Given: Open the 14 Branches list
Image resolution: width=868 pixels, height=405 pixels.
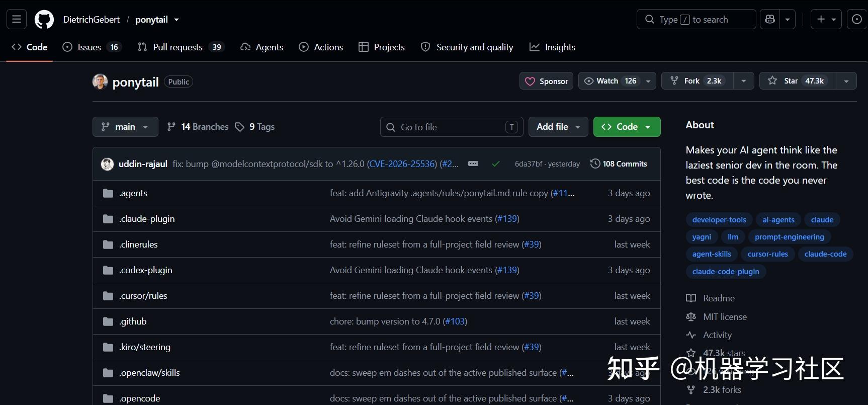Looking at the screenshot, I should click(x=198, y=127).
